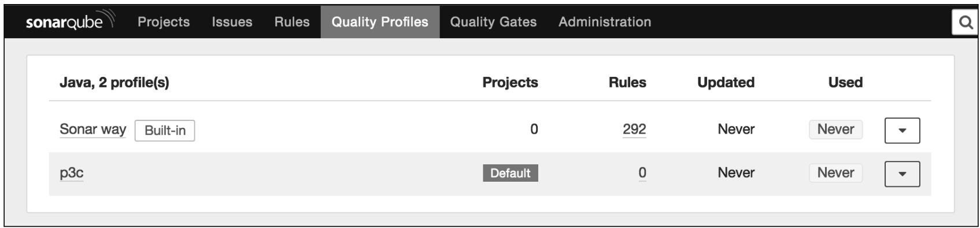
Task: Expand the Sonar way actions dropdown
Action: point(902,130)
